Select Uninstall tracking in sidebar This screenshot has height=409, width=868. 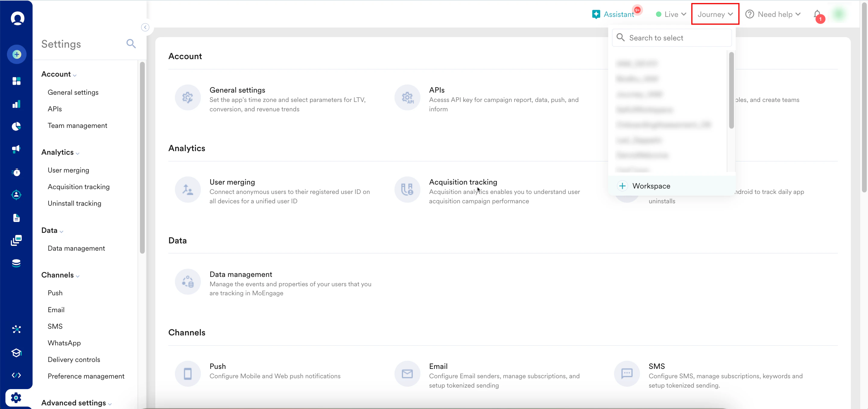tap(74, 203)
